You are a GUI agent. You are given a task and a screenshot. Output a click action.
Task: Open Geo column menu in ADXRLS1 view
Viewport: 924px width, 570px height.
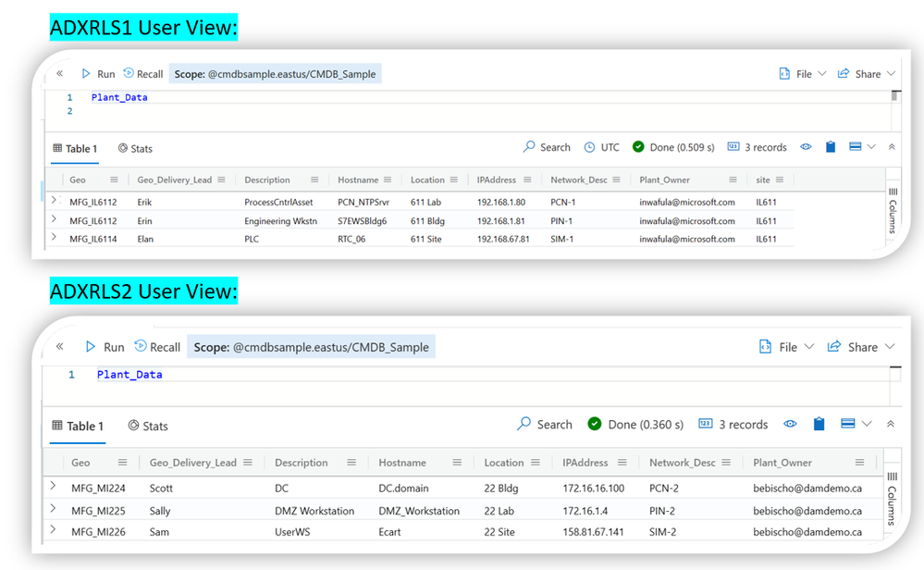(x=114, y=180)
